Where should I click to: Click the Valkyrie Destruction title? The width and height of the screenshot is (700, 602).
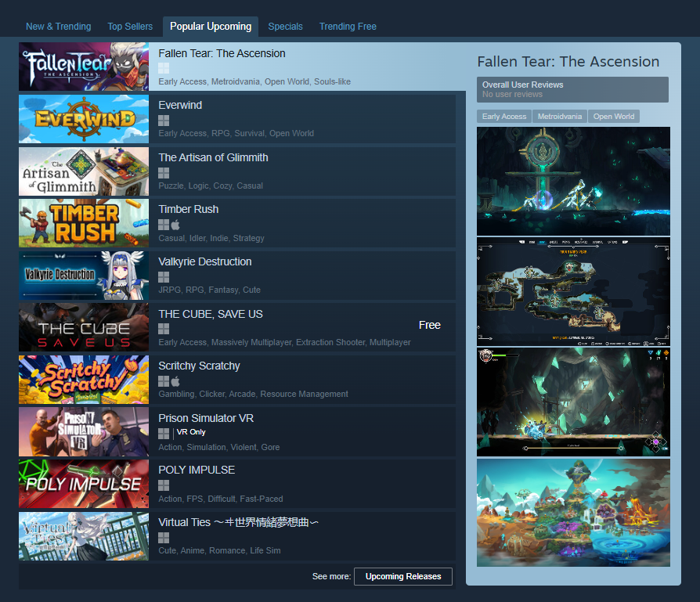click(x=205, y=261)
